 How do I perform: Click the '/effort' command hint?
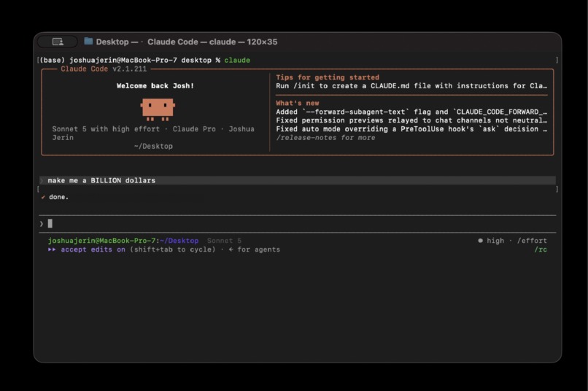(x=532, y=241)
